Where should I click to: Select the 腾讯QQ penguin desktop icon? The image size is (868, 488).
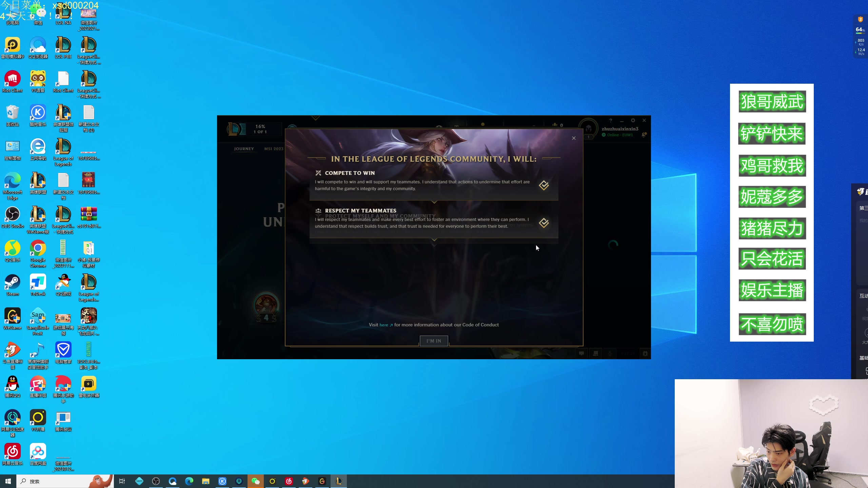coord(13,387)
